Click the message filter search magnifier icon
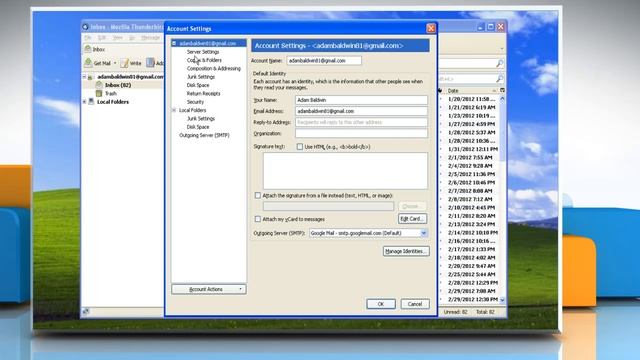This screenshot has height=360, width=640. click(500, 78)
